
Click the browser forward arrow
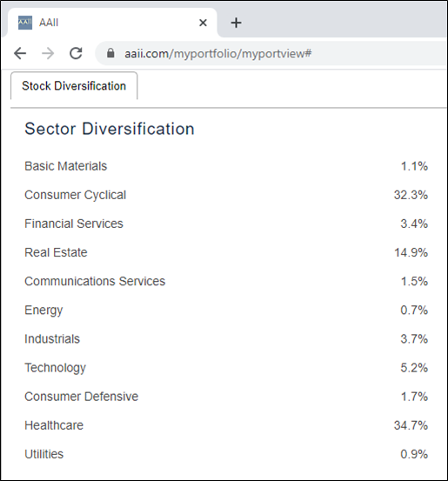tap(48, 53)
